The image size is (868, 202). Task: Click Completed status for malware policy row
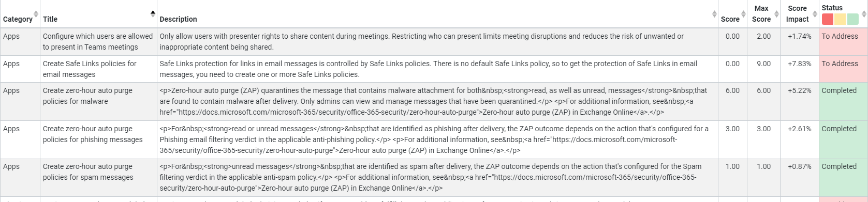pos(839,90)
